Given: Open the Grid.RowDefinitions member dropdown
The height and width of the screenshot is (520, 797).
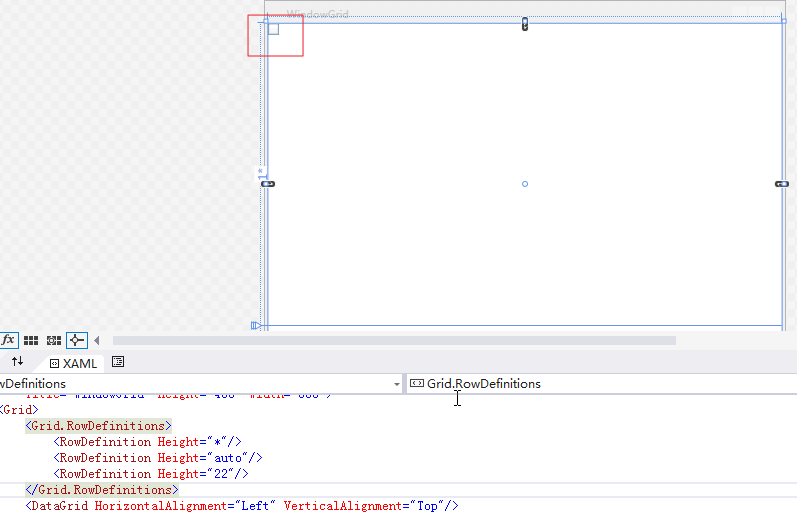Looking at the screenshot, I should [x=600, y=384].
